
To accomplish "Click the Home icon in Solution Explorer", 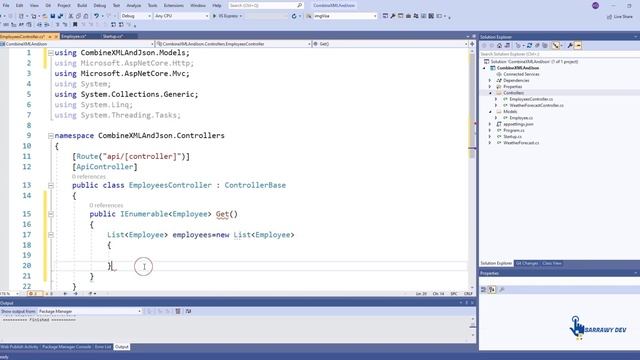I will click(499, 46).
